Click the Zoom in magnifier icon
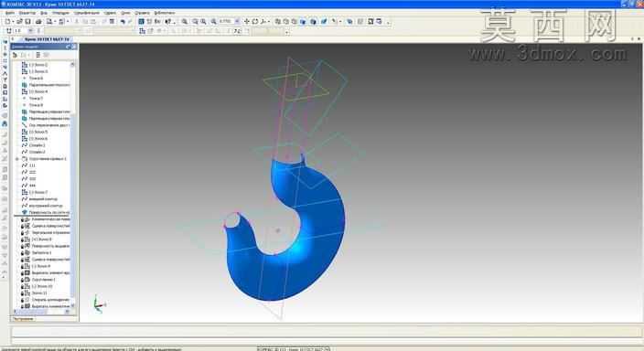 [x=196, y=21]
